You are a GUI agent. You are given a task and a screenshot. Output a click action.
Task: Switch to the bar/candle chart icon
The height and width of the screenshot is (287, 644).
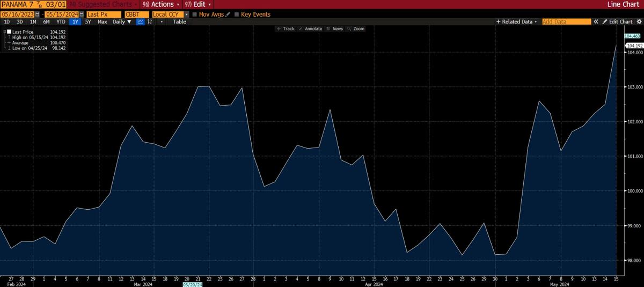click(149, 22)
